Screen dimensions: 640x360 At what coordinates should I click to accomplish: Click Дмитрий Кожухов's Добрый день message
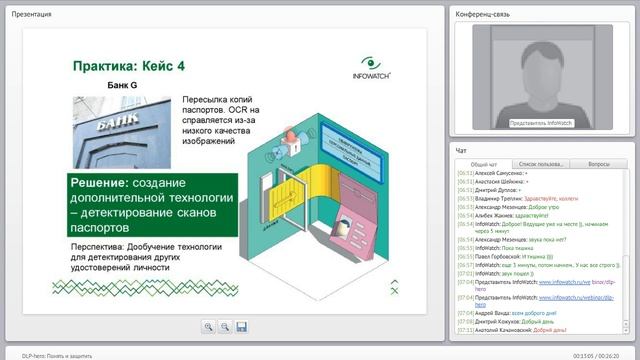pos(506,322)
